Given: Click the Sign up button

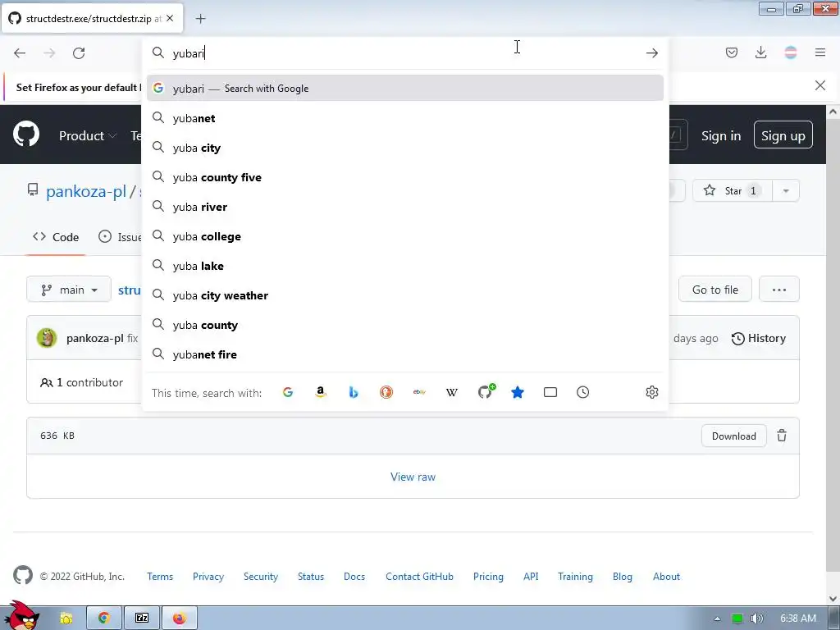Looking at the screenshot, I should coord(783,135).
